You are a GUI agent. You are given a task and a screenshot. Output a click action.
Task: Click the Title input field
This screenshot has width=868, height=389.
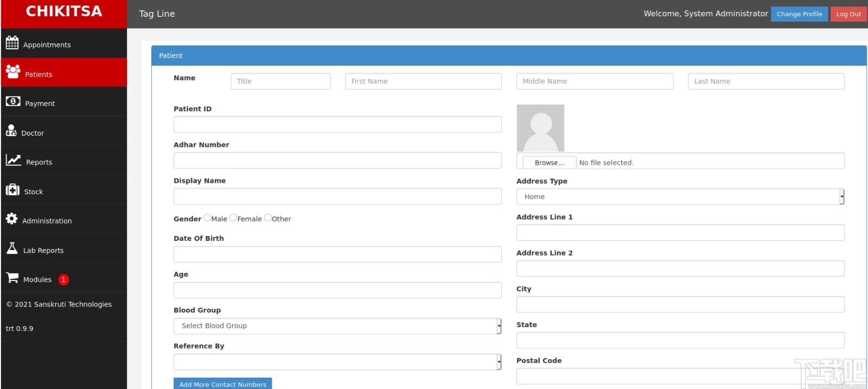click(280, 81)
